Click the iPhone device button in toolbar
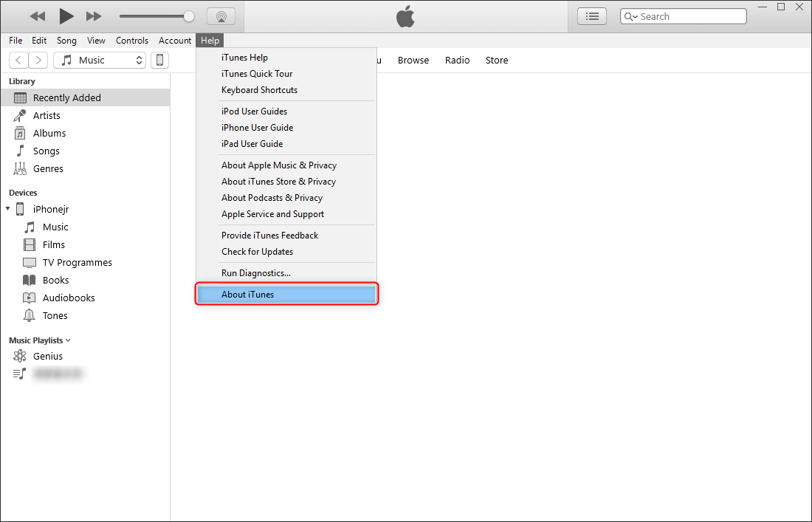Screen dimensions: 812x522 coord(159,60)
